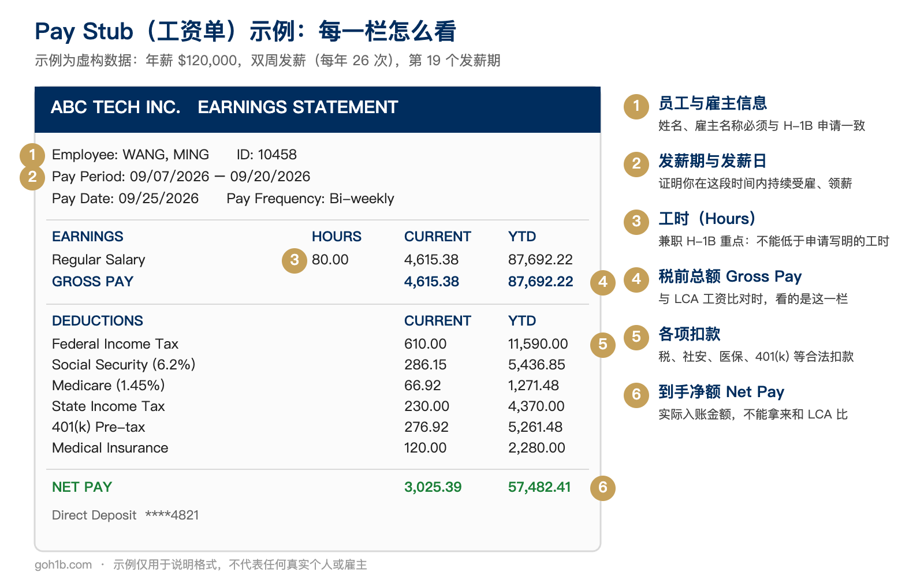
Task: Click the title 'Pay Stub(工资单)示例:每一栏怎么看'
Action: (245, 31)
